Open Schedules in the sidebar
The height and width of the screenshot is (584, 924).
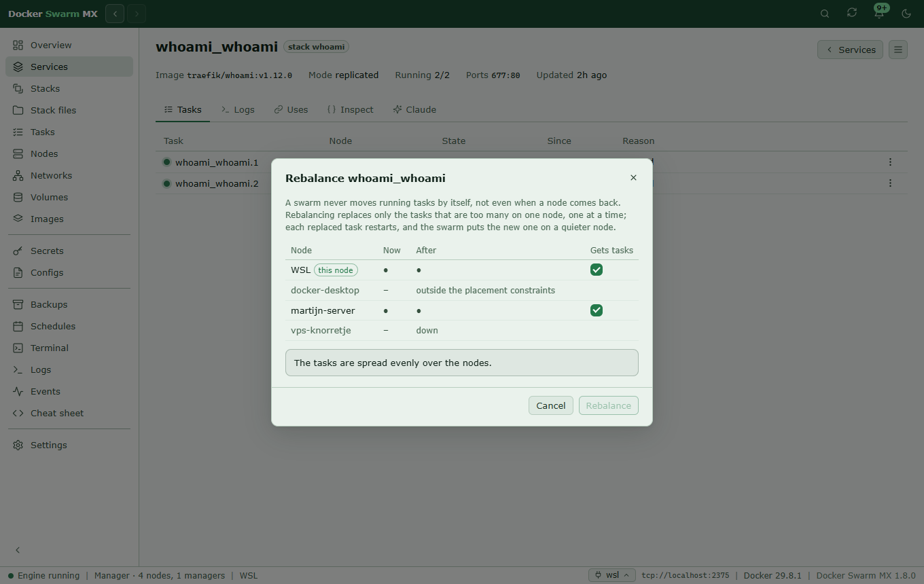(69, 326)
